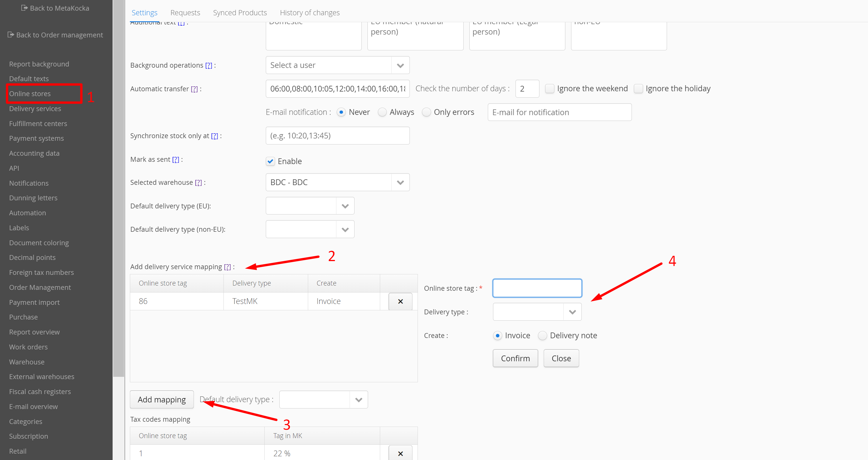
Task: Open help for Background operations
Action: pyautogui.click(x=209, y=65)
